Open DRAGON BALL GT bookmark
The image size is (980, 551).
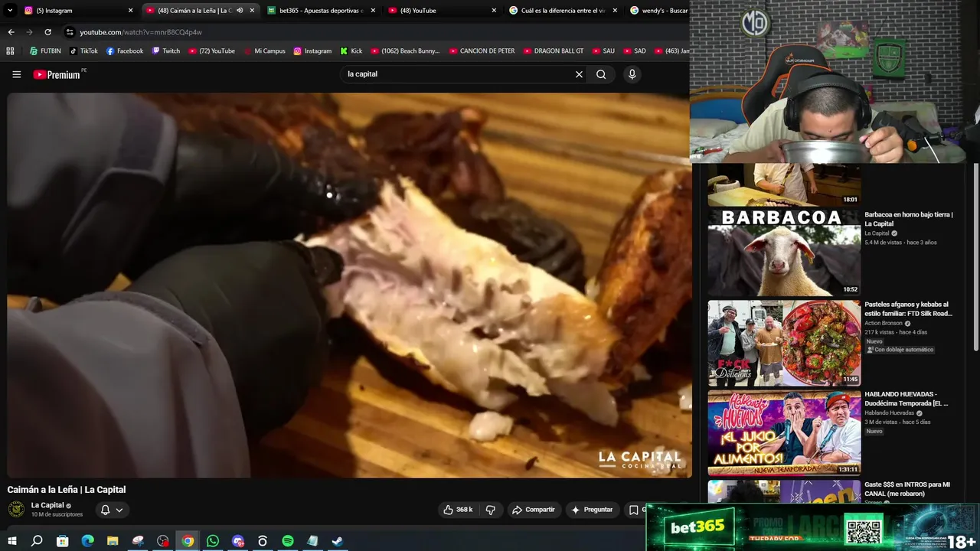click(554, 51)
